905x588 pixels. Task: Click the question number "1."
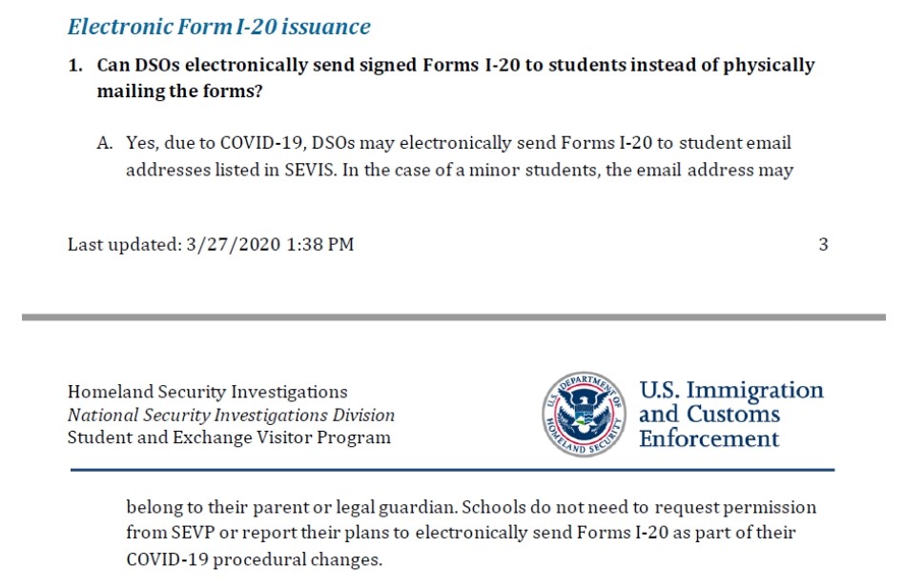75,66
